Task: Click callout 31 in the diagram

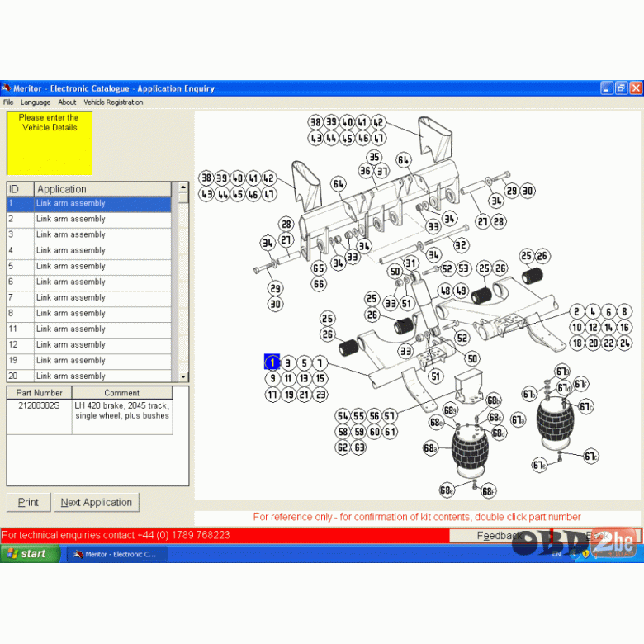Action: [x=410, y=263]
